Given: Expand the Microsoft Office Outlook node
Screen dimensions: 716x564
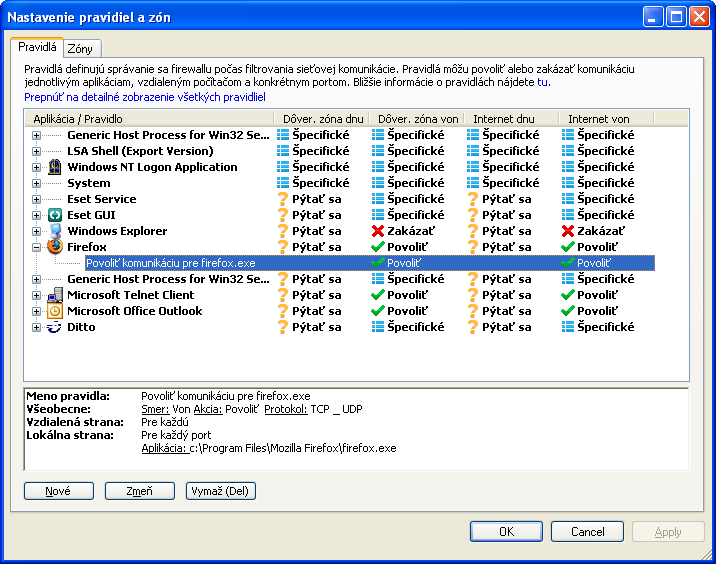Looking at the screenshot, I should click(37, 311).
